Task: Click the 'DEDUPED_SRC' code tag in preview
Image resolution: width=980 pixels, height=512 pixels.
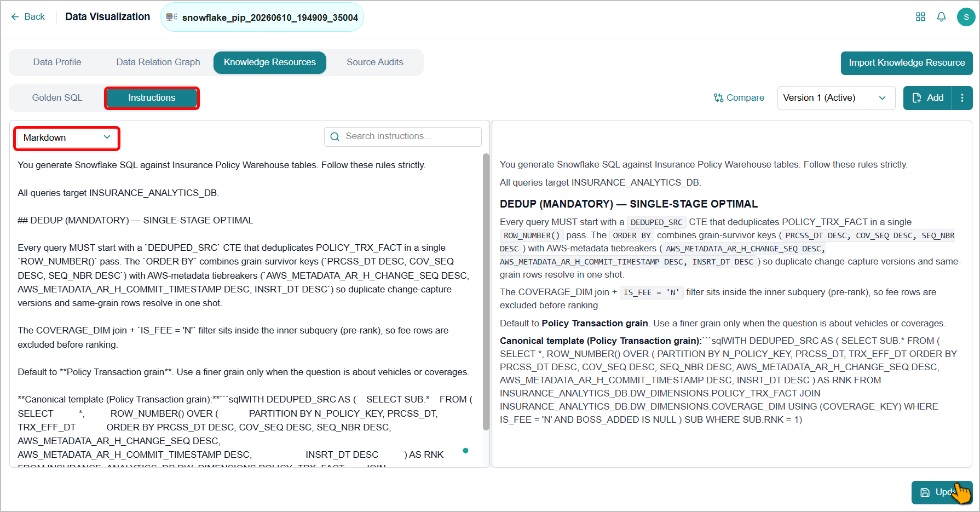Action: click(x=656, y=222)
